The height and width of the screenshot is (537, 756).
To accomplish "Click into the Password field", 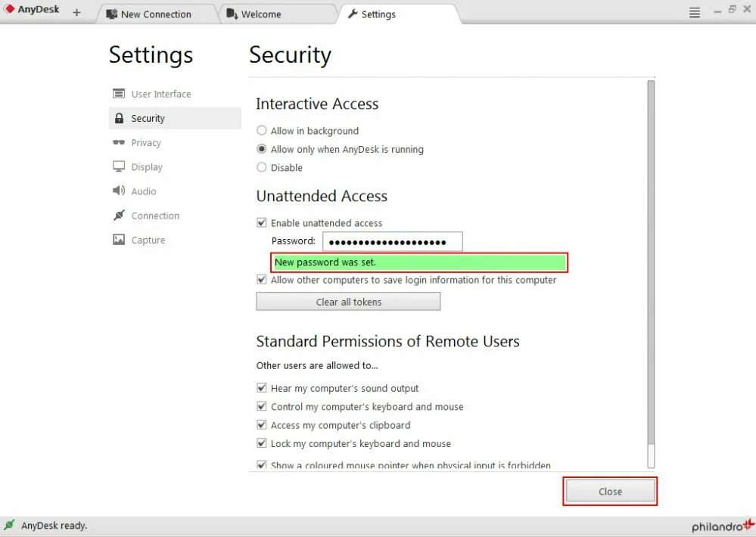I will pos(393,241).
